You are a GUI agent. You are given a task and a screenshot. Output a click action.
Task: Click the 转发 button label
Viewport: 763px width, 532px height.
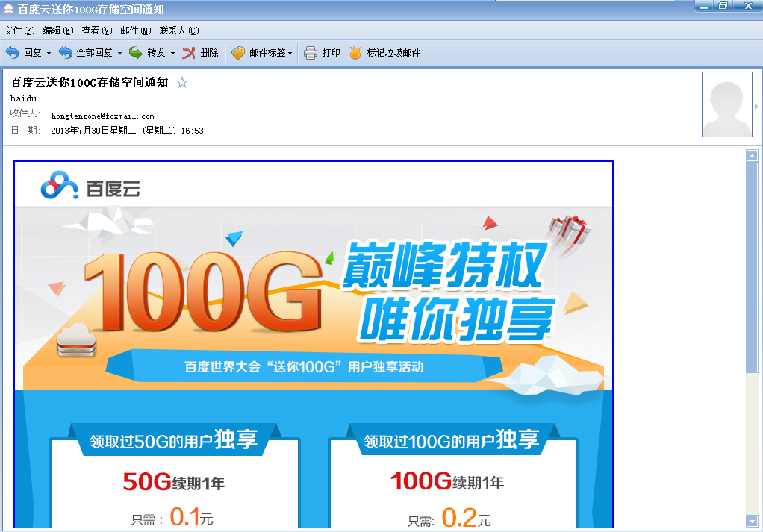pyautogui.click(x=156, y=52)
